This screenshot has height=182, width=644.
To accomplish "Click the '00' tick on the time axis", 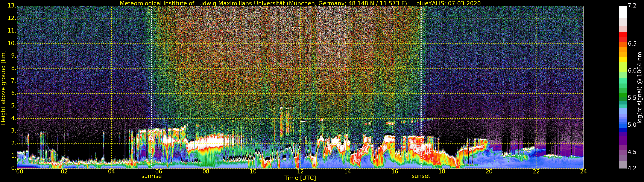I will tap(20, 172).
